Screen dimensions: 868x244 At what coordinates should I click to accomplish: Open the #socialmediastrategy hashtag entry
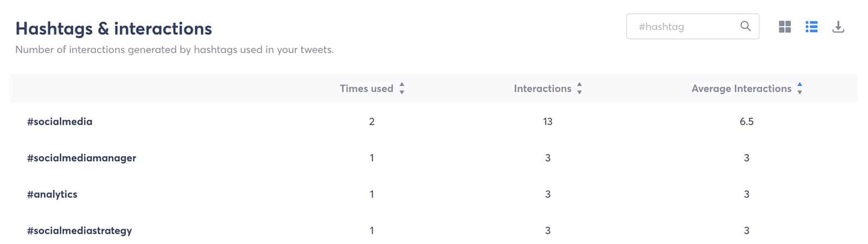click(x=79, y=230)
